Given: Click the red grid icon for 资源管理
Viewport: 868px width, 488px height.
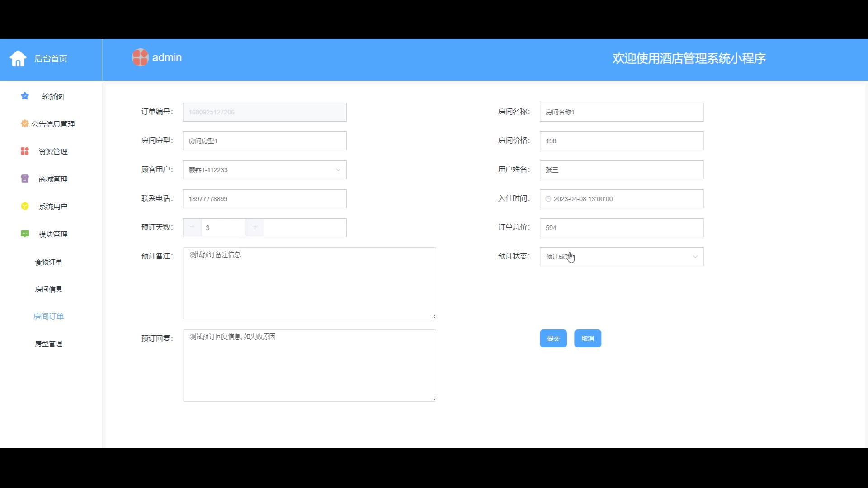Looking at the screenshot, I should [x=25, y=151].
